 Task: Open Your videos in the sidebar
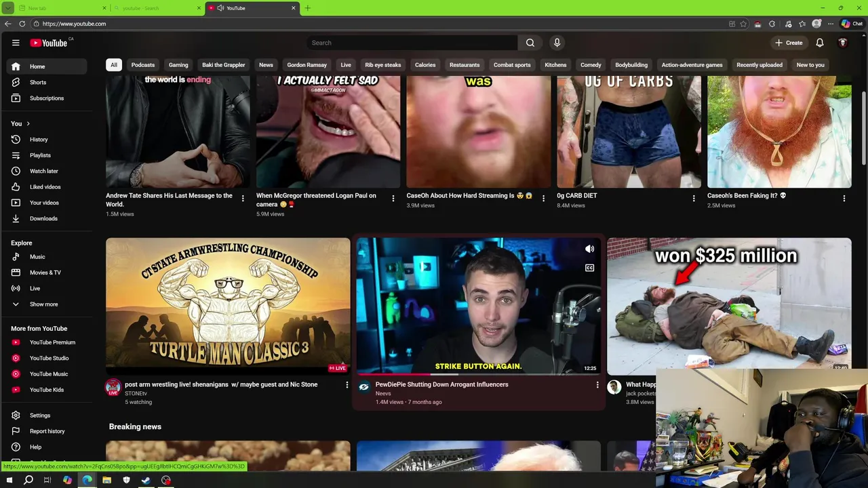coord(47,203)
